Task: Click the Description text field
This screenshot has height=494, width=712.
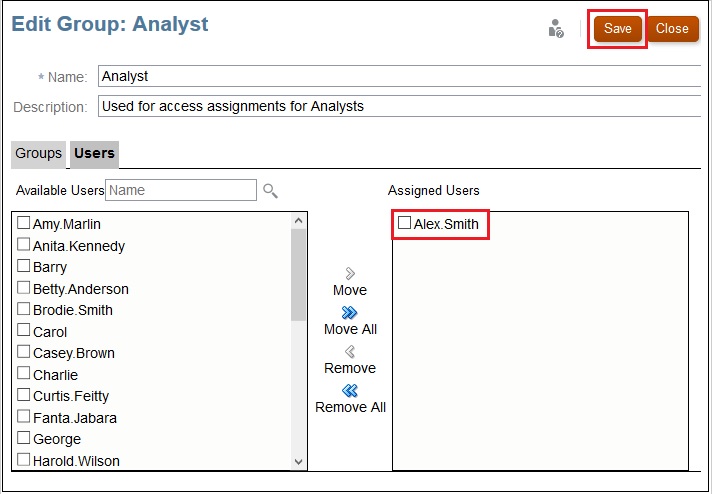Action: (x=400, y=106)
